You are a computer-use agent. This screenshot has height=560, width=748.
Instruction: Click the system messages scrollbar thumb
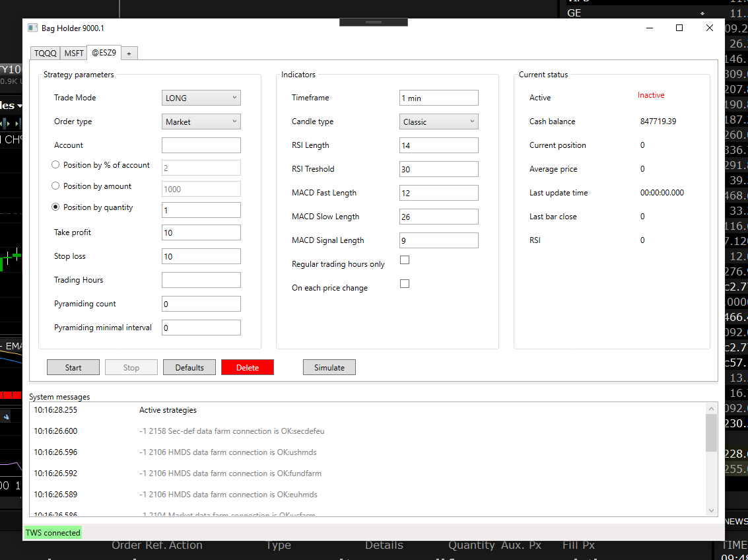[x=711, y=433]
